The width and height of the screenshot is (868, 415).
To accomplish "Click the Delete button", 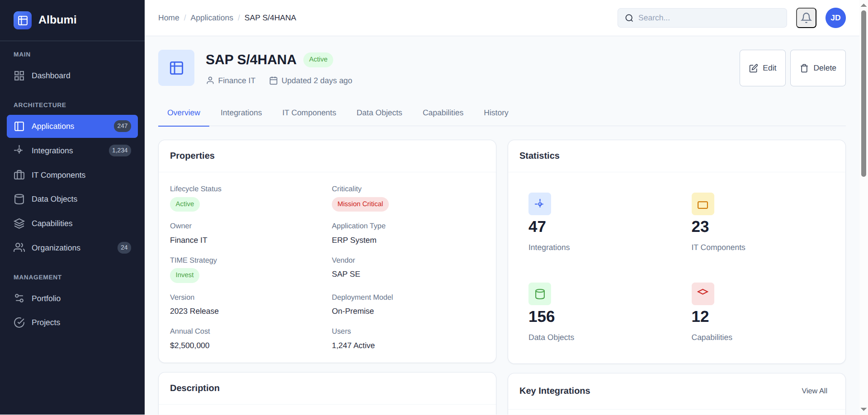I will (817, 68).
